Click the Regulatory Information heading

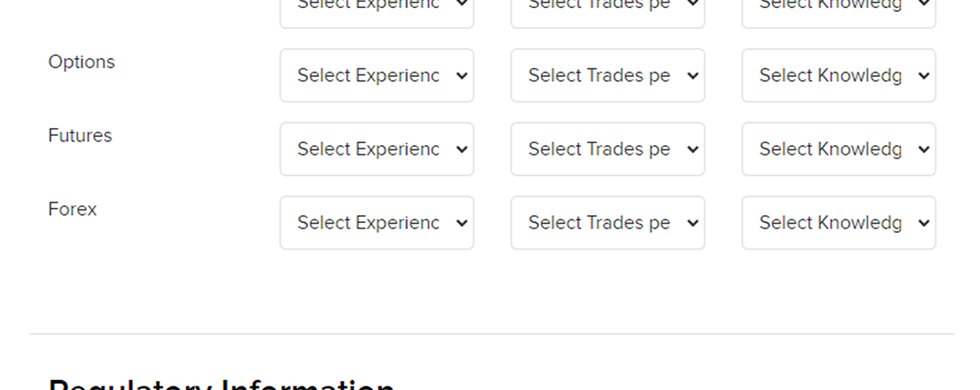221,384
